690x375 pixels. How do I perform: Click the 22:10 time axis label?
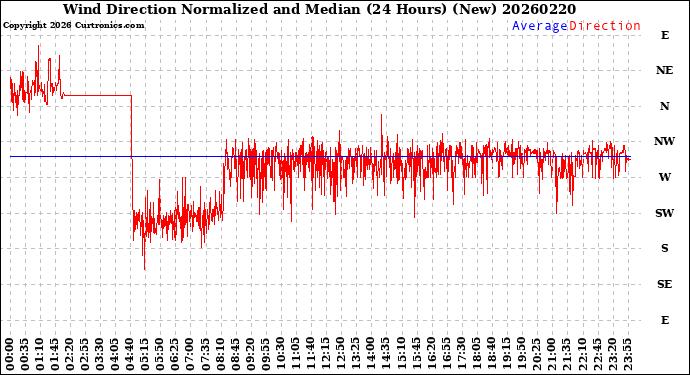pos(583,355)
